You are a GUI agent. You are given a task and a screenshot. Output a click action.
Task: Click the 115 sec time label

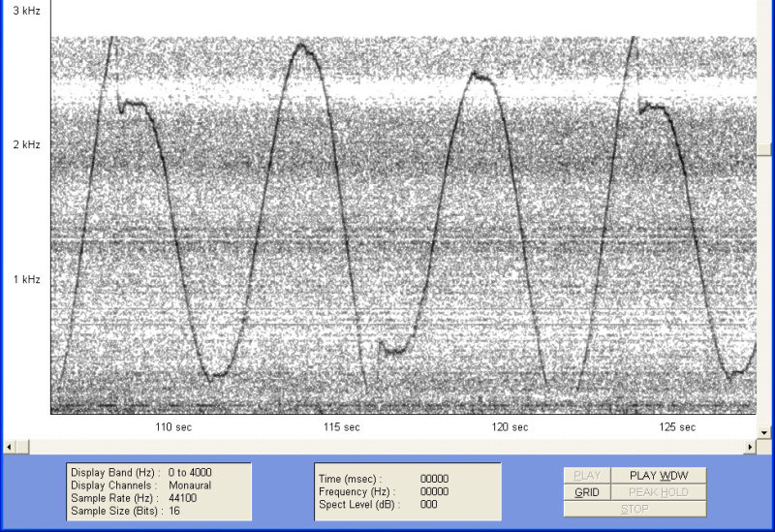click(x=342, y=427)
